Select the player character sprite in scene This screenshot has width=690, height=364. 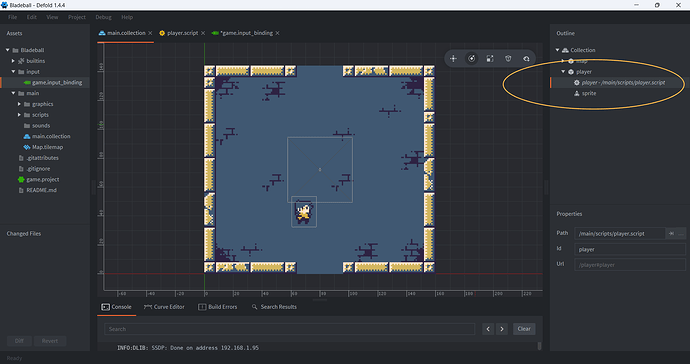click(304, 212)
